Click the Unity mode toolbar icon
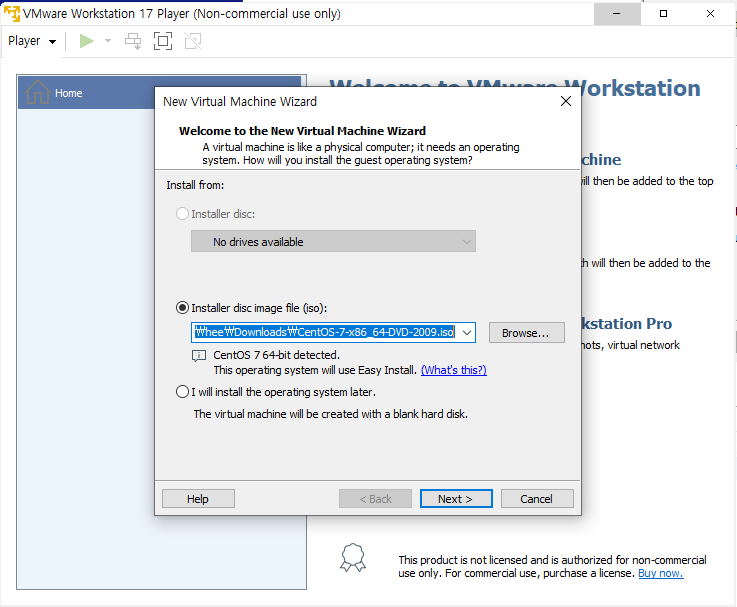The height and width of the screenshot is (607, 737). pos(193,41)
